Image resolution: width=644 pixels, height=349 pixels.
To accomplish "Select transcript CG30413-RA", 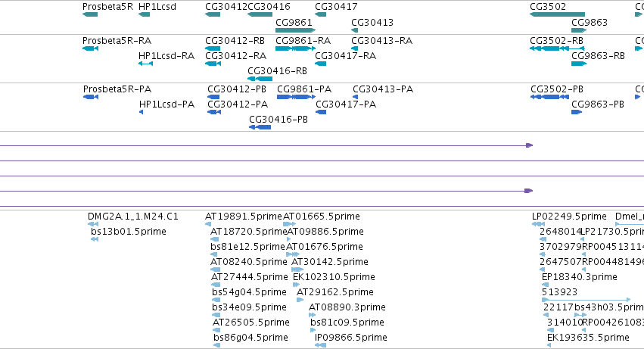I will [x=382, y=41].
